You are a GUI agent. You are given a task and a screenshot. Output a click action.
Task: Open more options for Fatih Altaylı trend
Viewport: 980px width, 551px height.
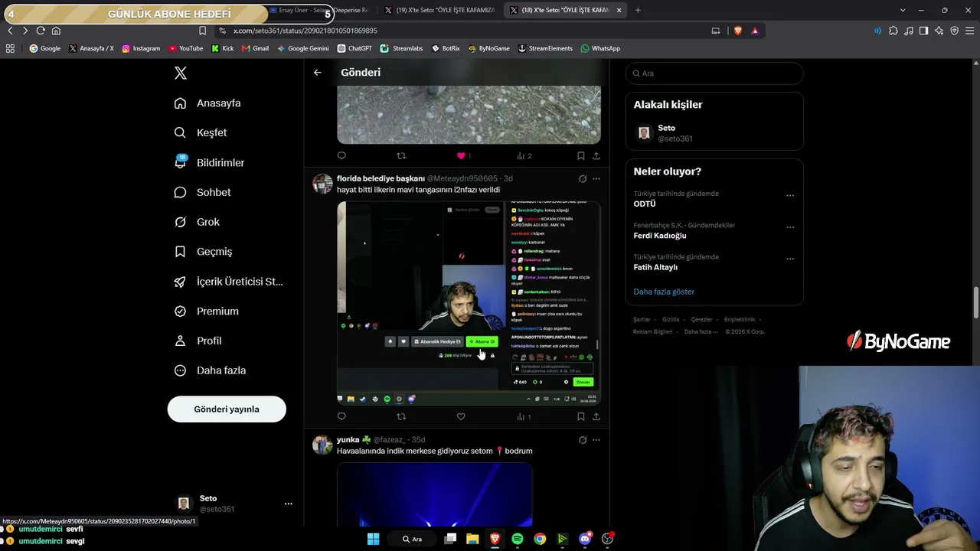pyautogui.click(x=790, y=259)
